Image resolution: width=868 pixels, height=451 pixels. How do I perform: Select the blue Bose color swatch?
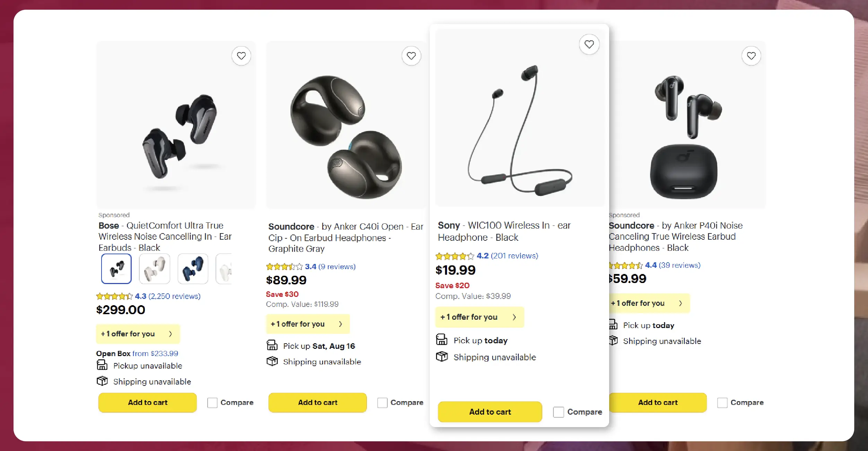coord(193,269)
